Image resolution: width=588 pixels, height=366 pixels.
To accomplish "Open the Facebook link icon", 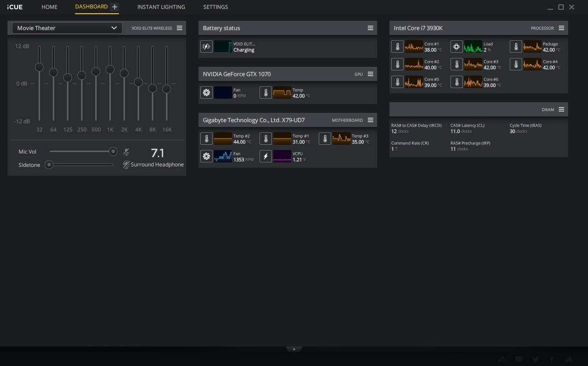I will pyautogui.click(x=552, y=360).
